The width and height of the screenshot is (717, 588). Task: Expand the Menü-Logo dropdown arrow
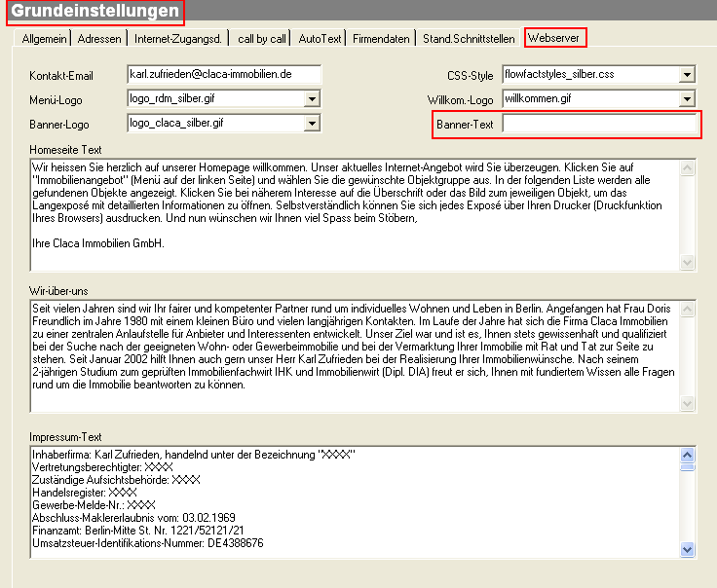[312, 98]
